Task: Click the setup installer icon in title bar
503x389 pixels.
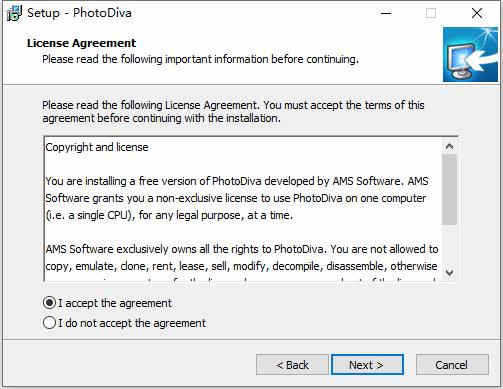Action: pyautogui.click(x=15, y=13)
